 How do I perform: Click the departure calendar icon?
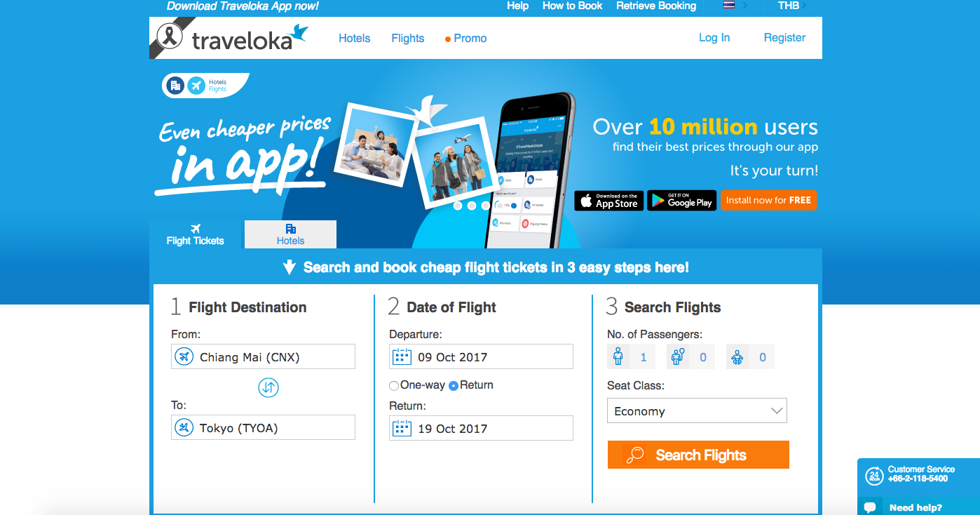click(x=402, y=356)
